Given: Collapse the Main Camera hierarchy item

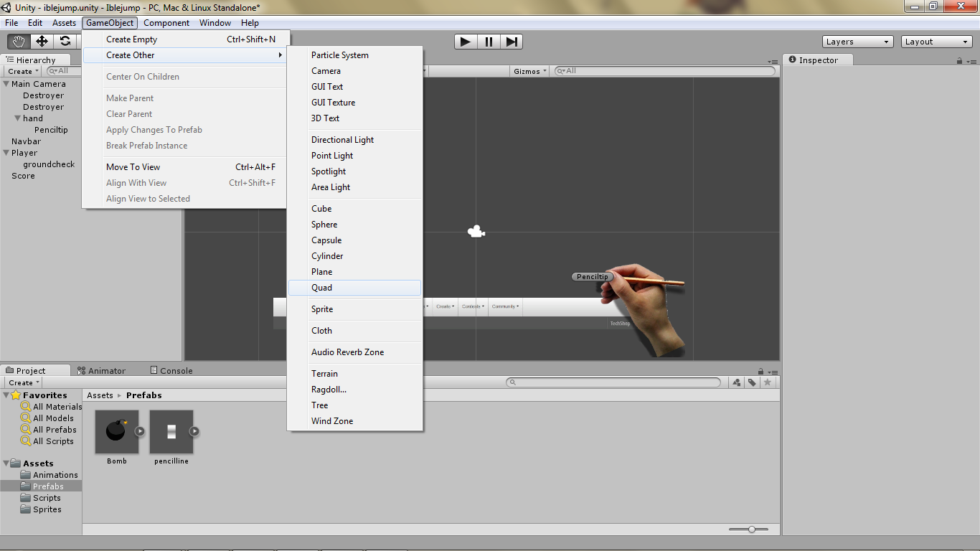Looking at the screenshot, I should click(x=6, y=84).
